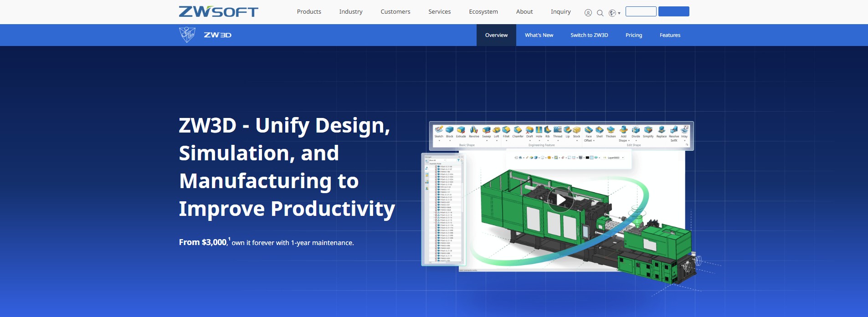Open the user account icon
The image size is (868, 317).
click(x=588, y=13)
